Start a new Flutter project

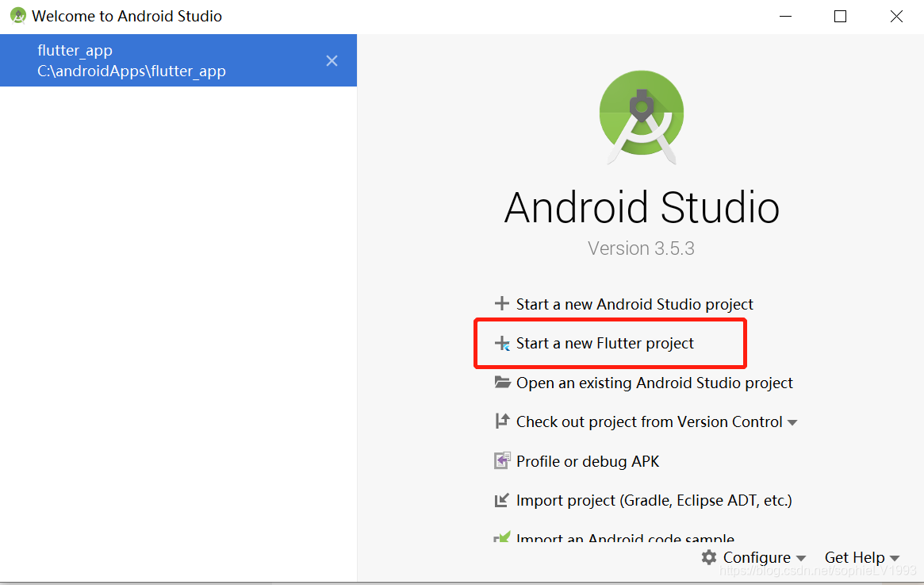(604, 343)
